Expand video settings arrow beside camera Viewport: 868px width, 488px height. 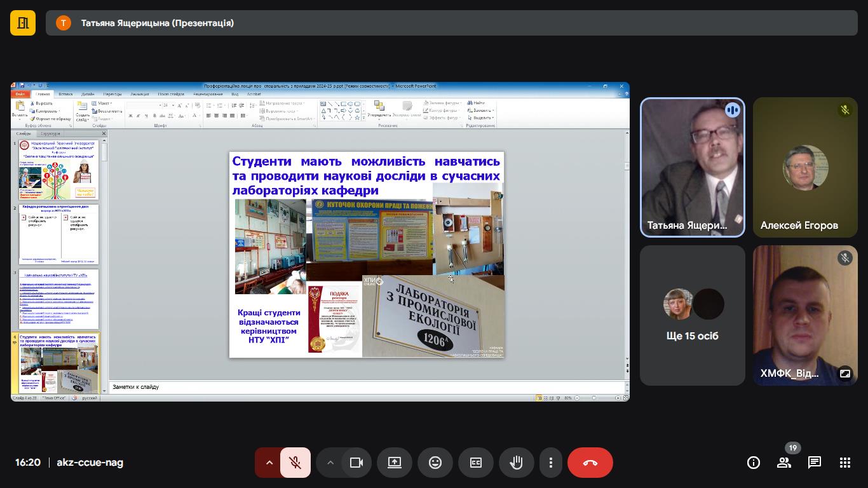coord(330,463)
